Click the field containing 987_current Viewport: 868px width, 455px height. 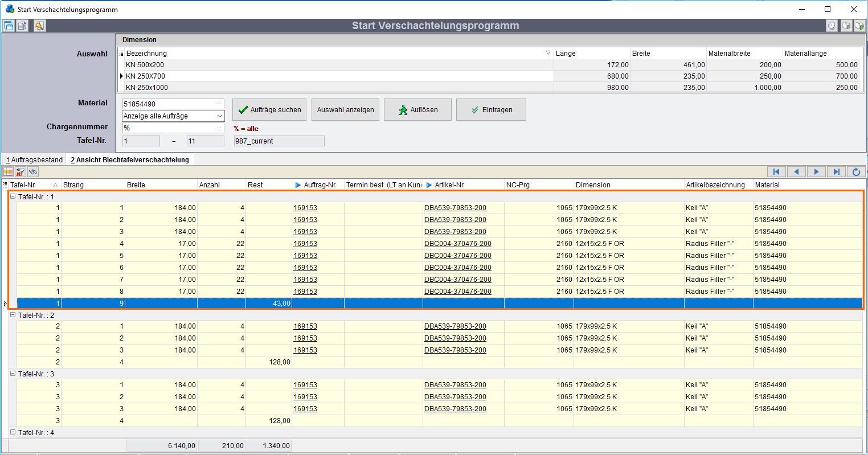[279, 141]
